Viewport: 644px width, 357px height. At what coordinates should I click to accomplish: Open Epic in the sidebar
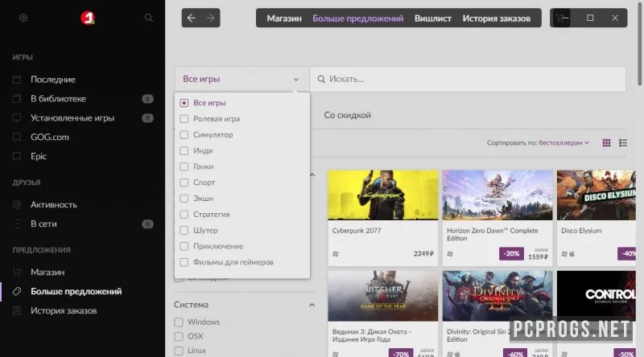tap(39, 156)
